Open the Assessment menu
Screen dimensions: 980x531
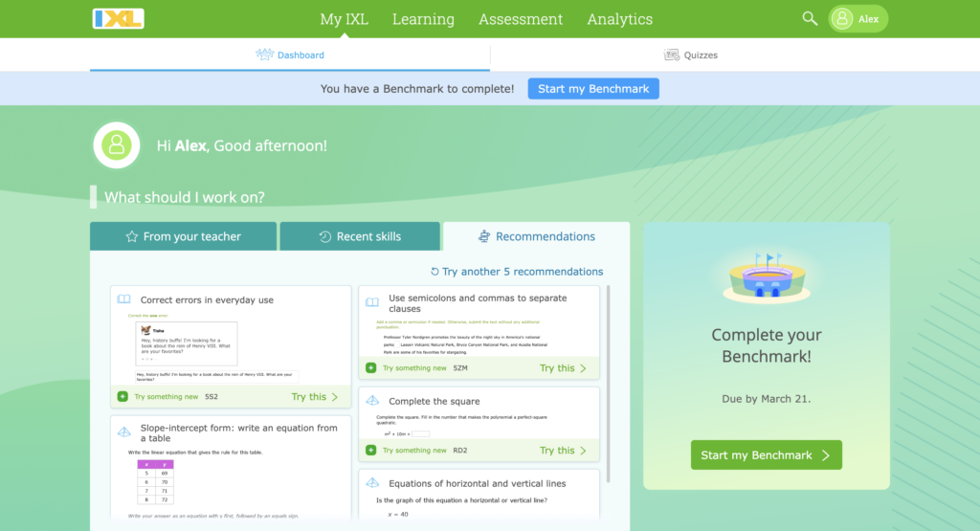tap(521, 19)
